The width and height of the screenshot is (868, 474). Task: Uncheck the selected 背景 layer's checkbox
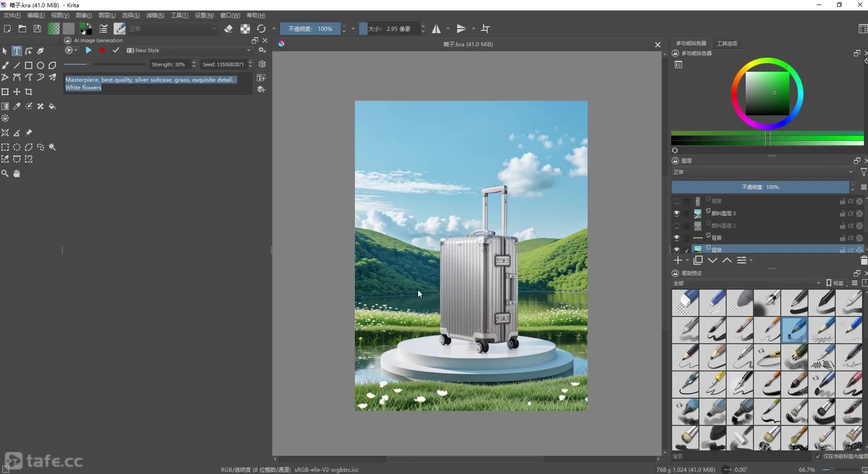(687, 250)
